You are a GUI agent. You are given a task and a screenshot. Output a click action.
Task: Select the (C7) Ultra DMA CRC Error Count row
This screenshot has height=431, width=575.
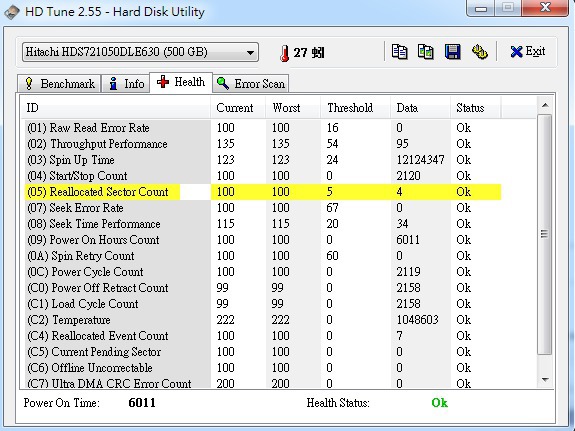pos(263,383)
